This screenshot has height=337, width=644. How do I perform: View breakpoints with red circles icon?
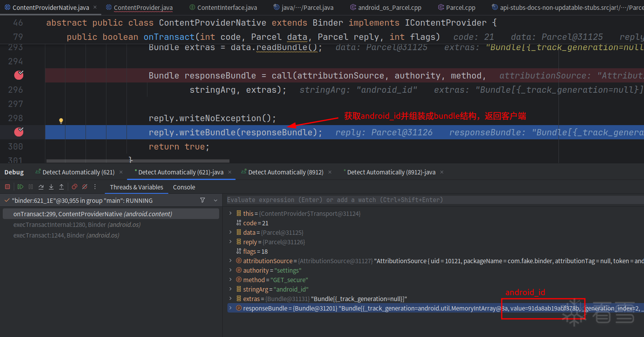74,187
